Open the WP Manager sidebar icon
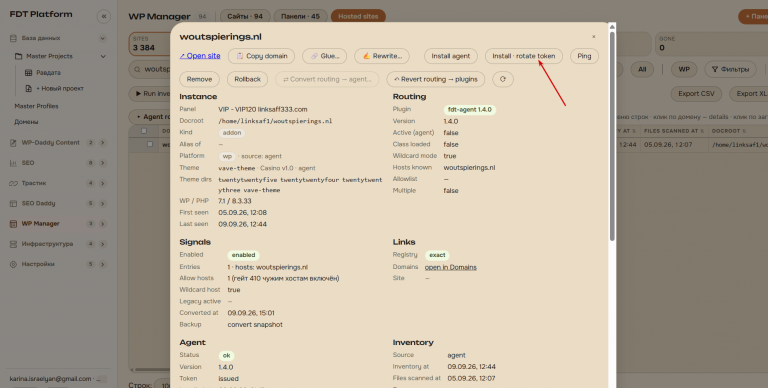The height and width of the screenshot is (388, 768). [13, 224]
